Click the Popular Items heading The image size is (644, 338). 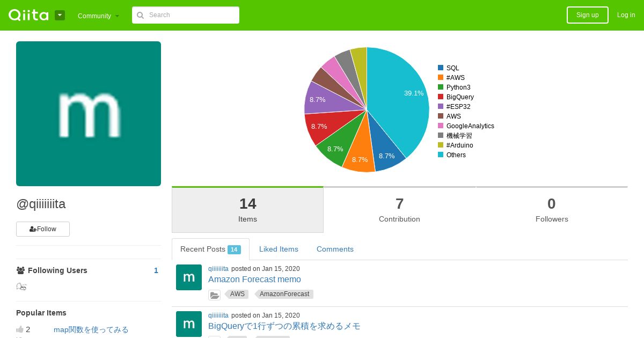[41, 313]
